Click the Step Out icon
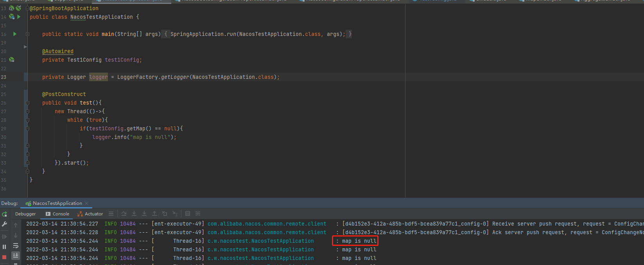This screenshot has width=644, height=265. 154,213
